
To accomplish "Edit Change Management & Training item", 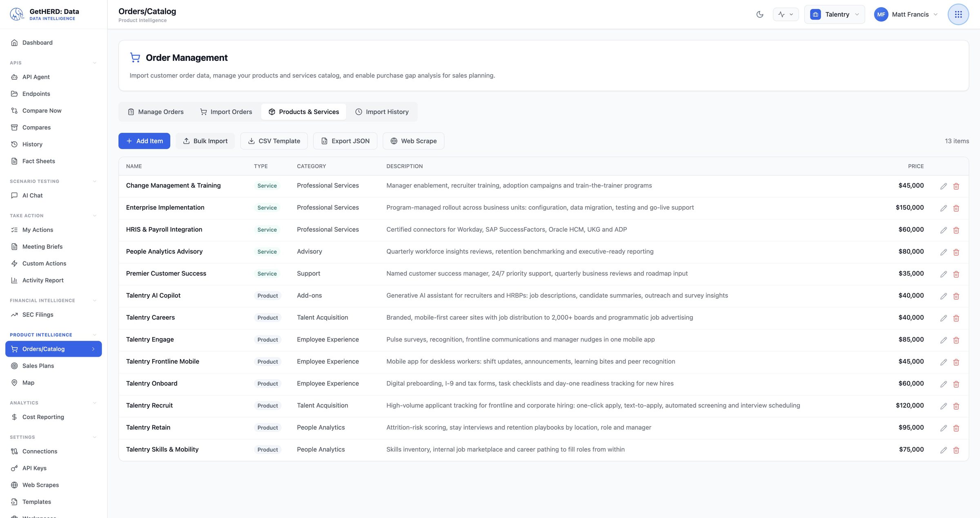I will pyautogui.click(x=943, y=186).
